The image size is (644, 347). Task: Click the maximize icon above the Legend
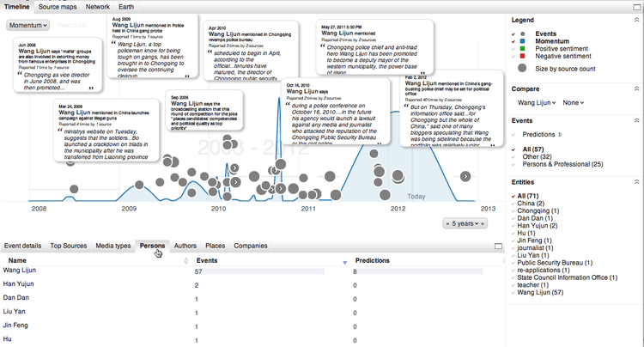click(636, 6)
